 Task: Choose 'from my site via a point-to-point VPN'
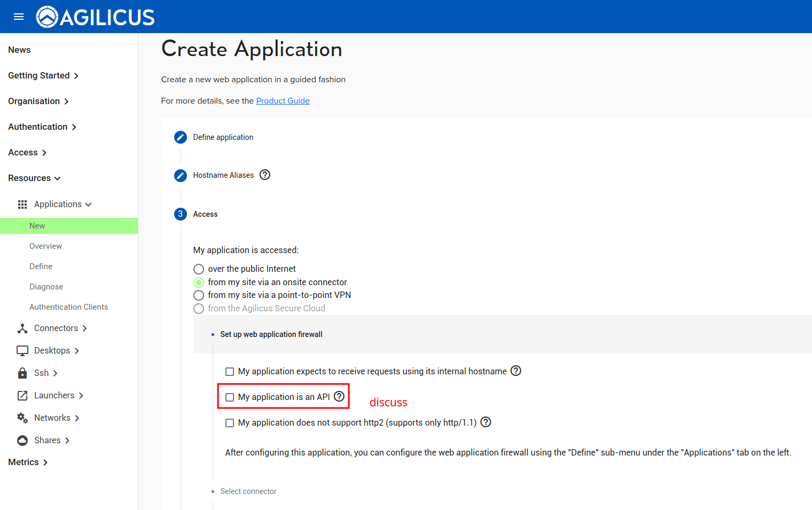(x=199, y=295)
